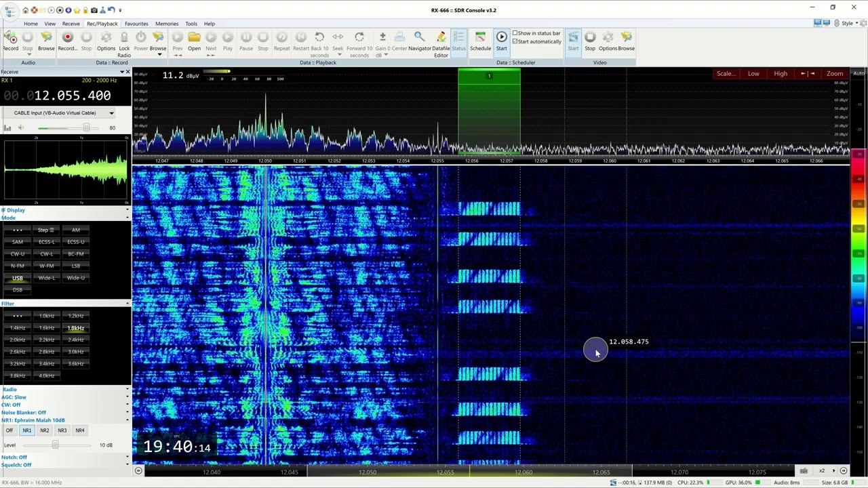The image size is (868, 488).
Task: Open Video Options gear
Action: 608,41
